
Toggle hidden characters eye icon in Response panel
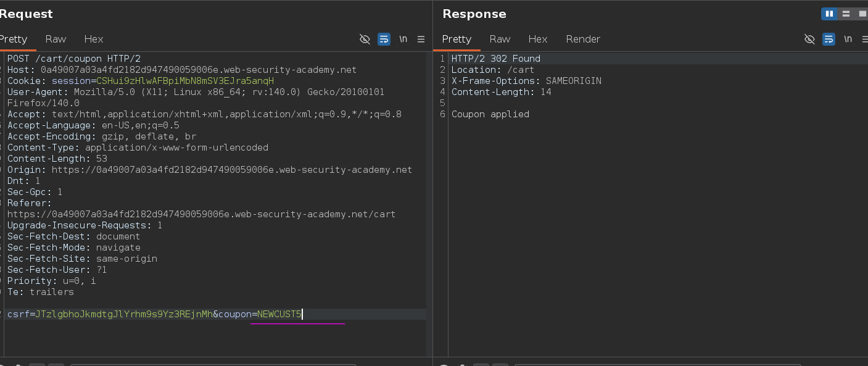(809, 39)
